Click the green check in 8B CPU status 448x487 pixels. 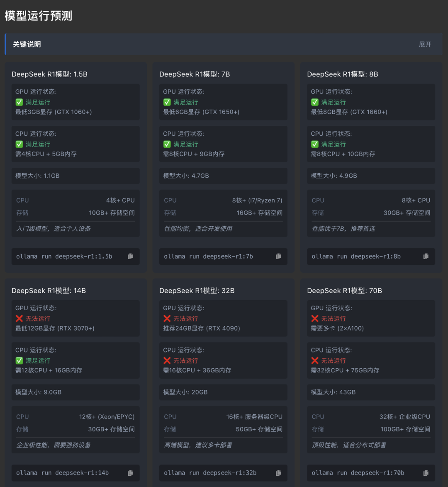point(314,144)
